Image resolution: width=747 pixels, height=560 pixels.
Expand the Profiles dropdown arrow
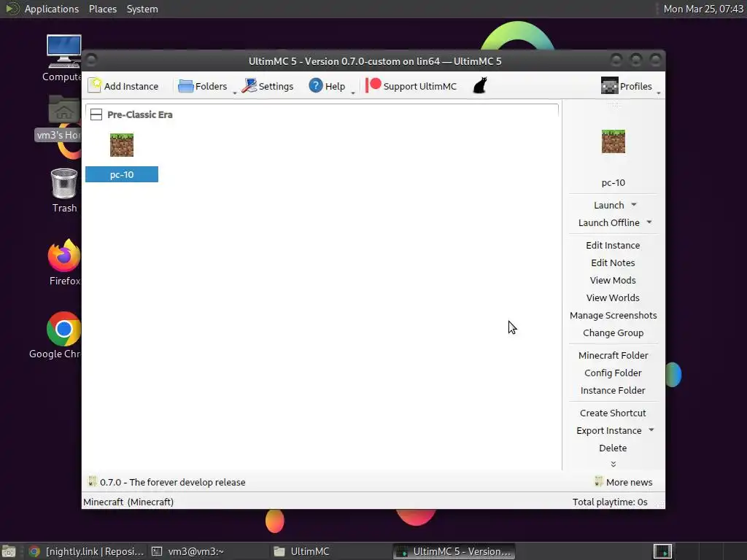click(659, 92)
